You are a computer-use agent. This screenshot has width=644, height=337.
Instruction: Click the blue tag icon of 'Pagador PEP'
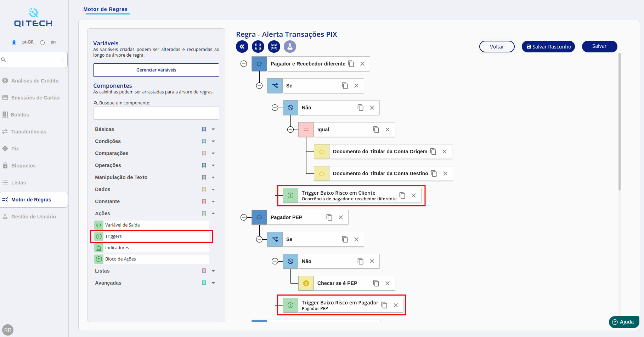(x=259, y=217)
